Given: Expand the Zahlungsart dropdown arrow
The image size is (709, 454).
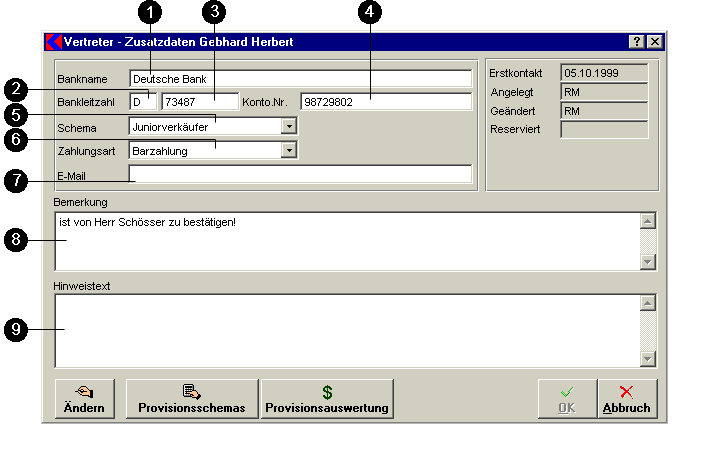Looking at the screenshot, I should tap(289, 151).
